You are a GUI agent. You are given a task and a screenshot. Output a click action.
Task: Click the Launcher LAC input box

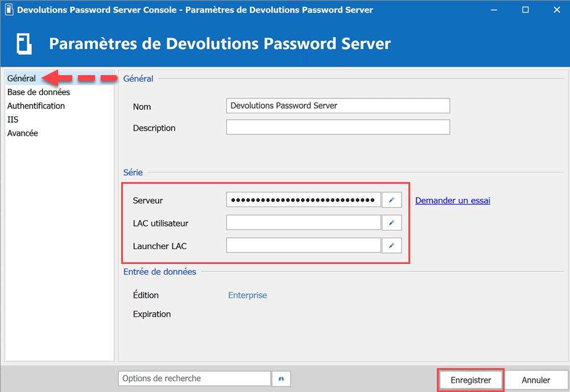click(x=303, y=245)
